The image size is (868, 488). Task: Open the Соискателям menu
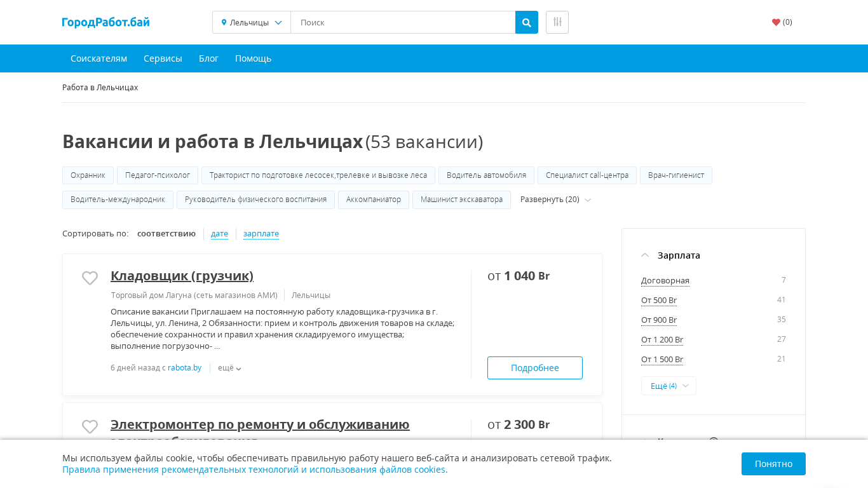coord(98,58)
